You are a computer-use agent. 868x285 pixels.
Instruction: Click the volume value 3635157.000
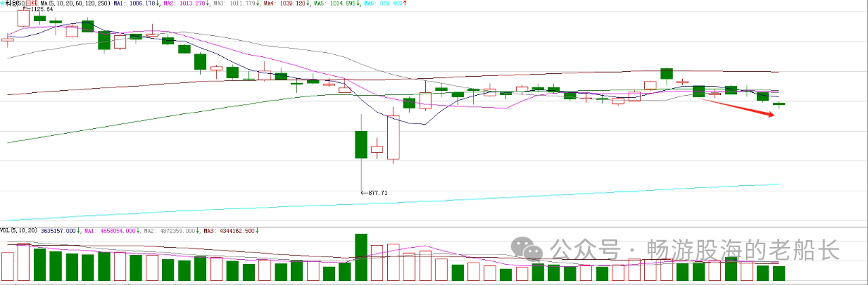pos(58,231)
